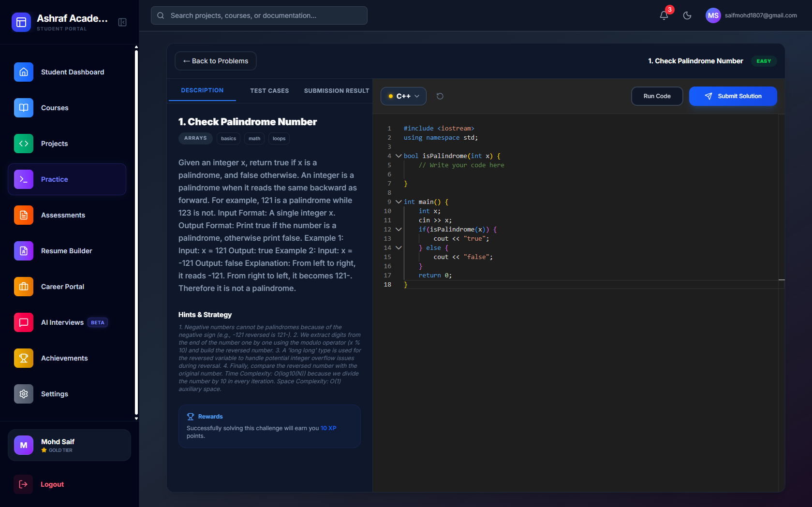This screenshot has width=812, height=507.
Task: Go to Student Dashboard menu item
Action: pyautogui.click(x=67, y=72)
